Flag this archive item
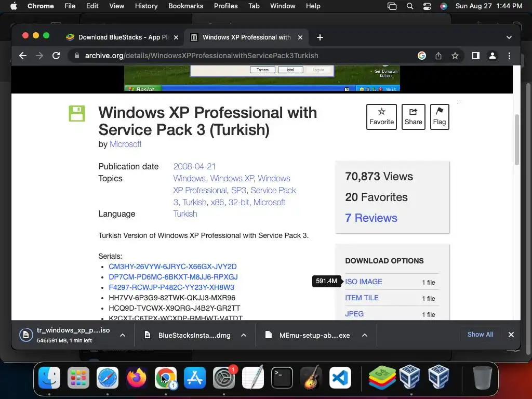The height and width of the screenshot is (399, 532). 440,117
